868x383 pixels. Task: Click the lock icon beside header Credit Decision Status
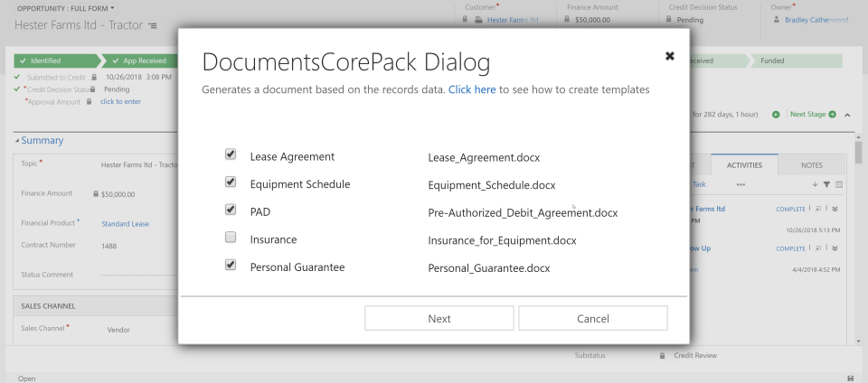[x=669, y=19]
